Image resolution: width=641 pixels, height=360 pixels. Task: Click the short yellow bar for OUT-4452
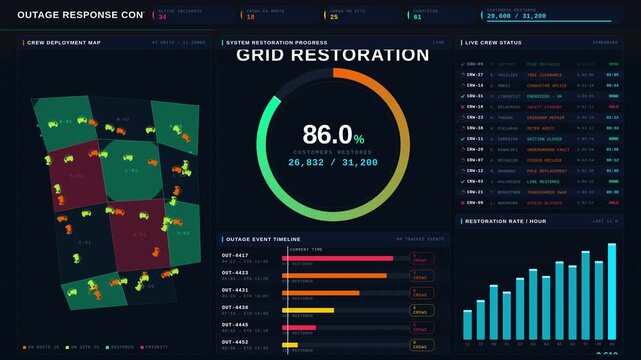(290, 345)
